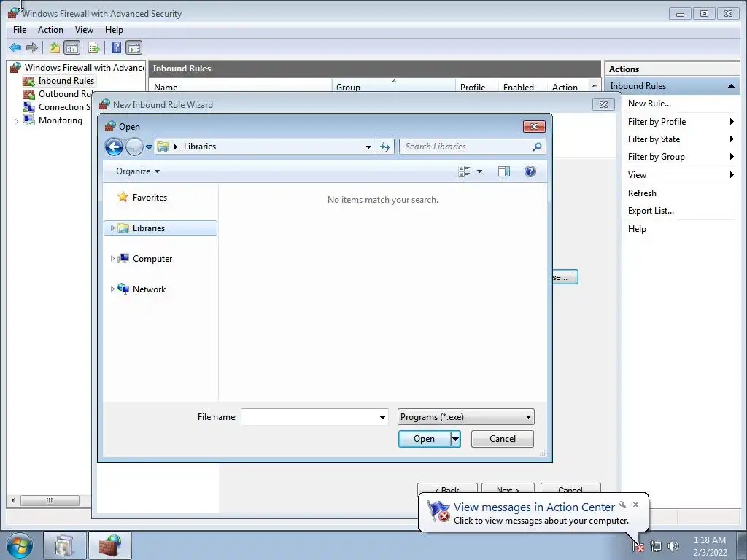Expand Computer in navigation pane
Screen dimensions: 747x560
point(112,259)
